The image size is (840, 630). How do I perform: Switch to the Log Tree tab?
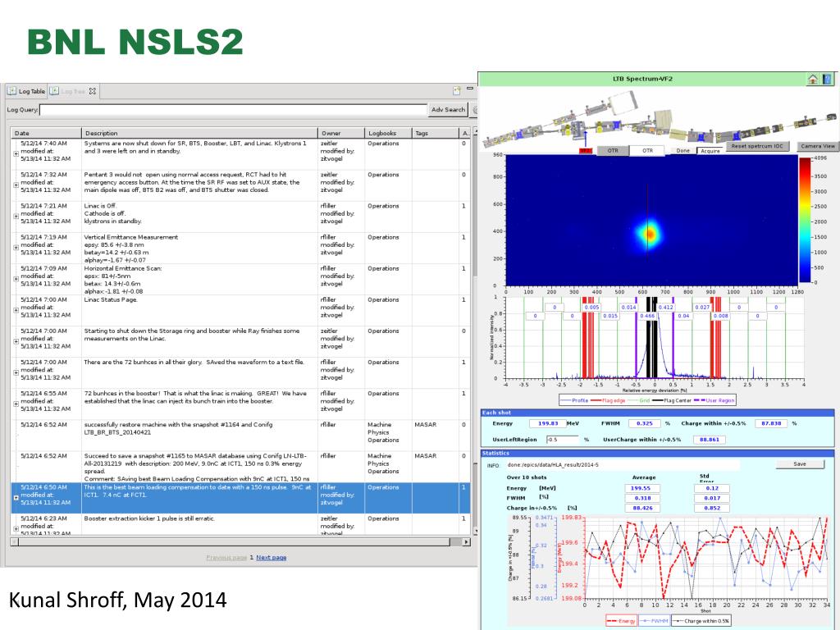click(x=73, y=91)
